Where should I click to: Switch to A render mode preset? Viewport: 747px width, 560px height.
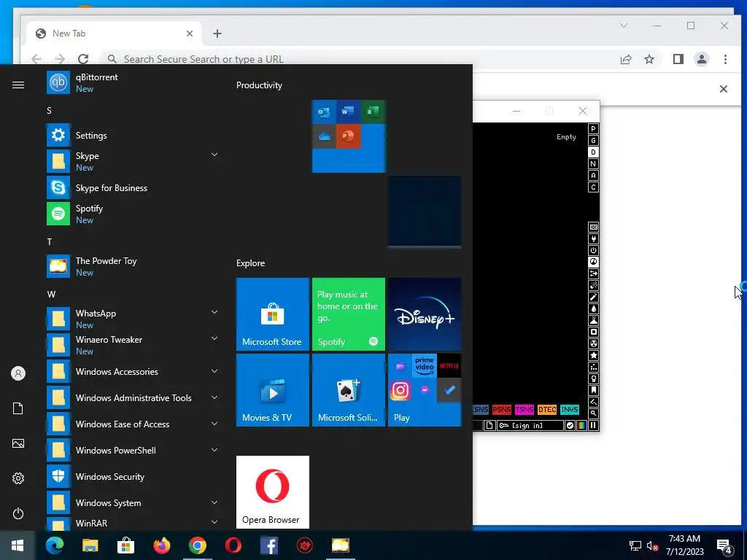(593, 175)
